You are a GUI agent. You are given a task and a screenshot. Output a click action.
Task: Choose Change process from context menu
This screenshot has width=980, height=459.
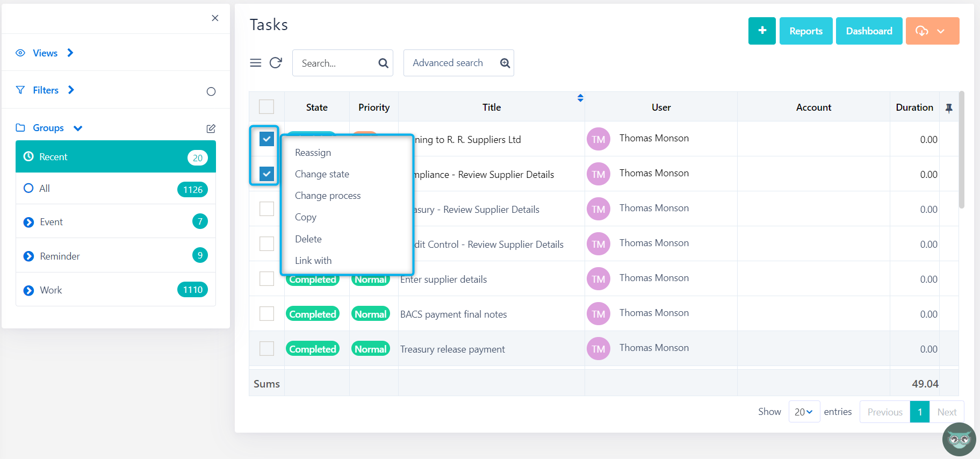(328, 196)
